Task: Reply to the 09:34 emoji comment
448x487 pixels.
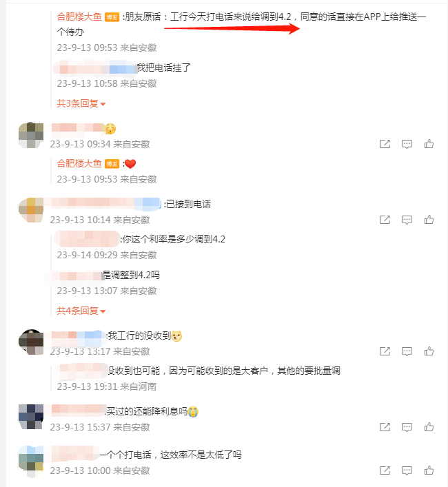Action: point(407,144)
